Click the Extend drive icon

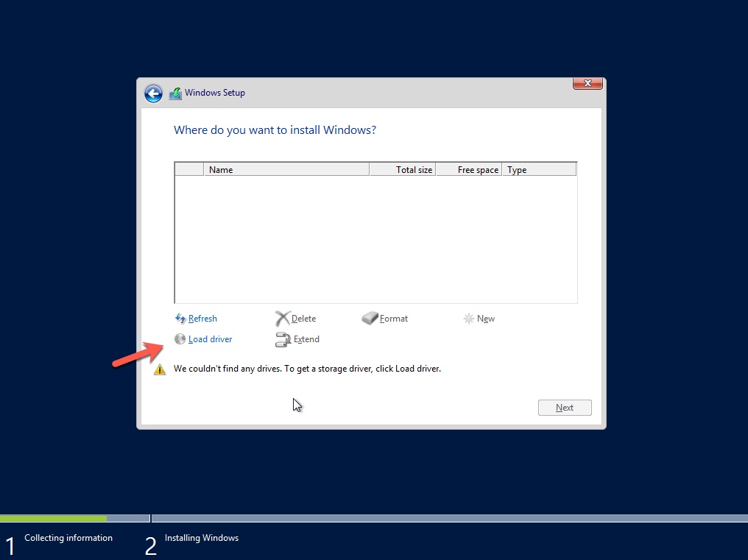tap(283, 340)
